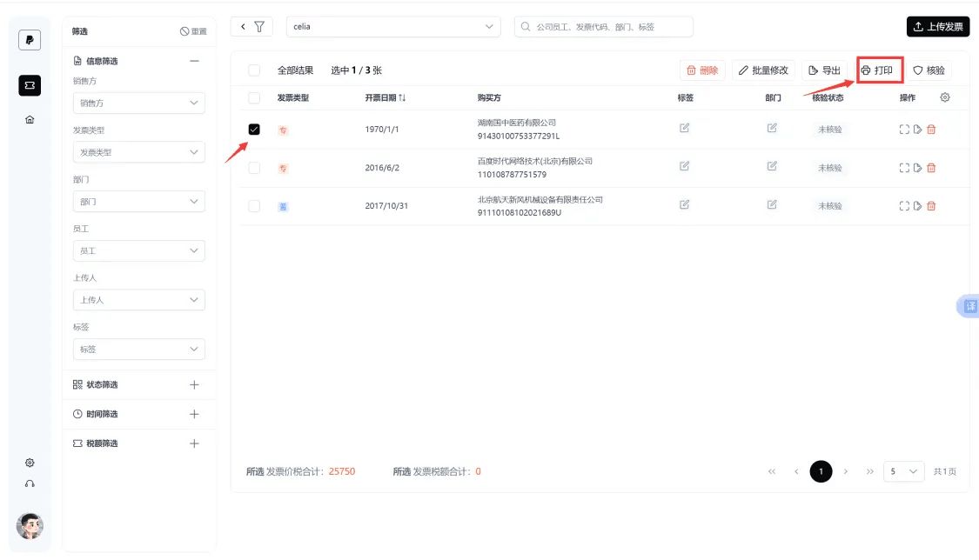Screen dimensions: 979x560
Task: Open the invoice ticket icon in sidebar
Action: point(30,85)
